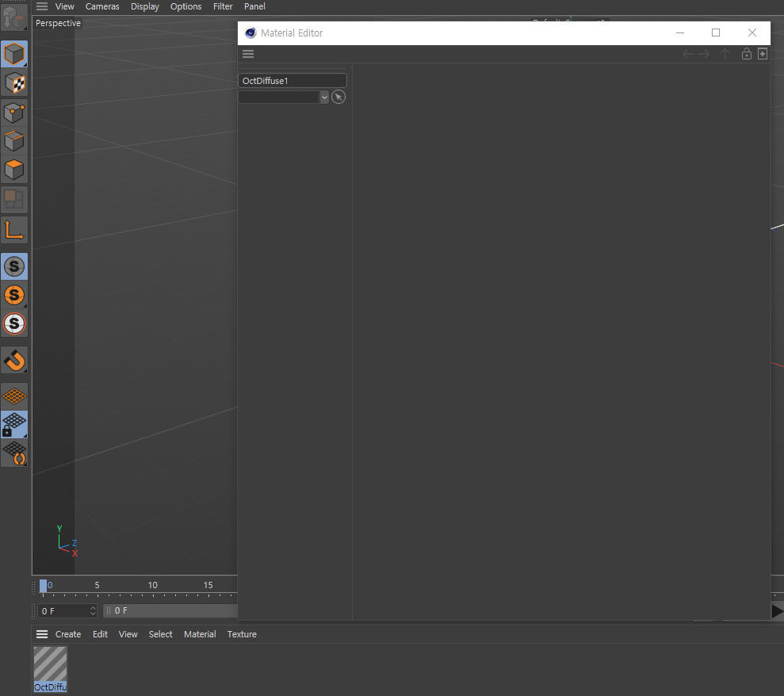Expand the dropdown below the OctDiffuse1 name
Viewport: 784px width, 696px height.
pyautogui.click(x=324, y=97)
